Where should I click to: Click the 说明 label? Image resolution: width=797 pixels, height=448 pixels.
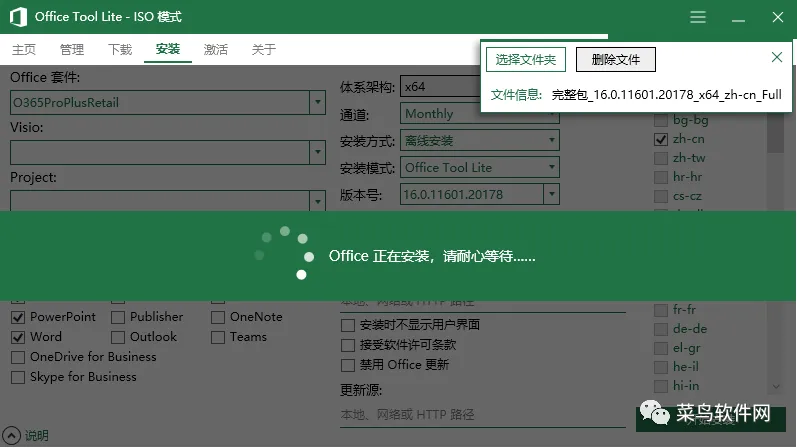coord(37,436)
